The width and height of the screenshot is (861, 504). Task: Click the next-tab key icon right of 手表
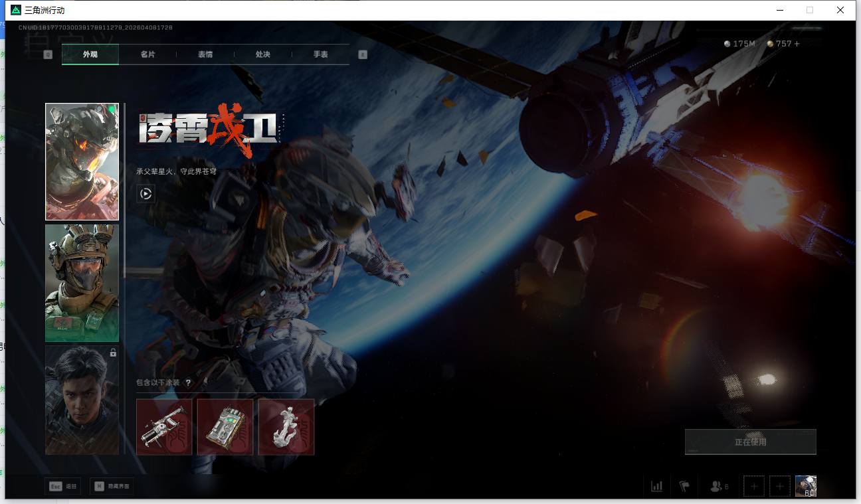(x=363, y=54)
